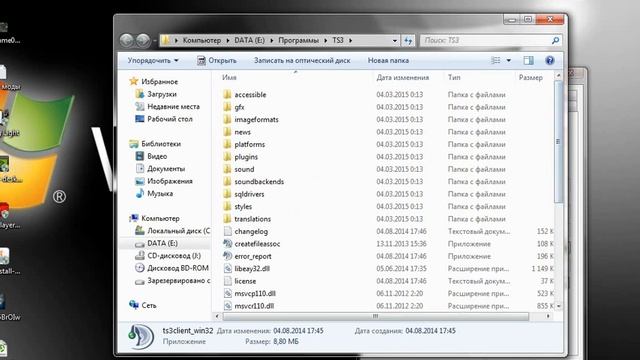Toggle the preview pane icon
The image size is (640, 360).
[x=529, y=60]
